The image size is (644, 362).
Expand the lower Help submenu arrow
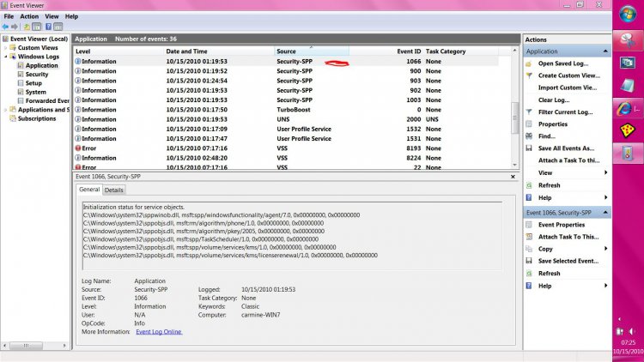point(606,286)
